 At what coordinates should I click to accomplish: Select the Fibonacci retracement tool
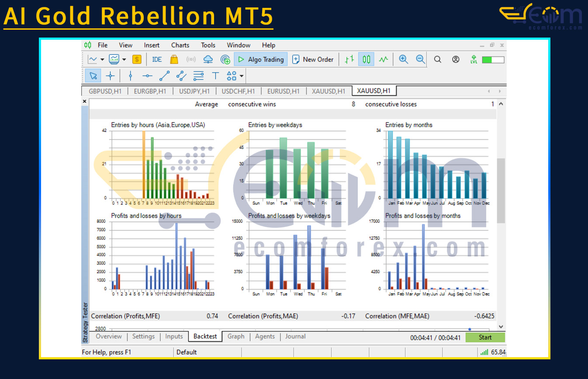[x=198, y=76]
